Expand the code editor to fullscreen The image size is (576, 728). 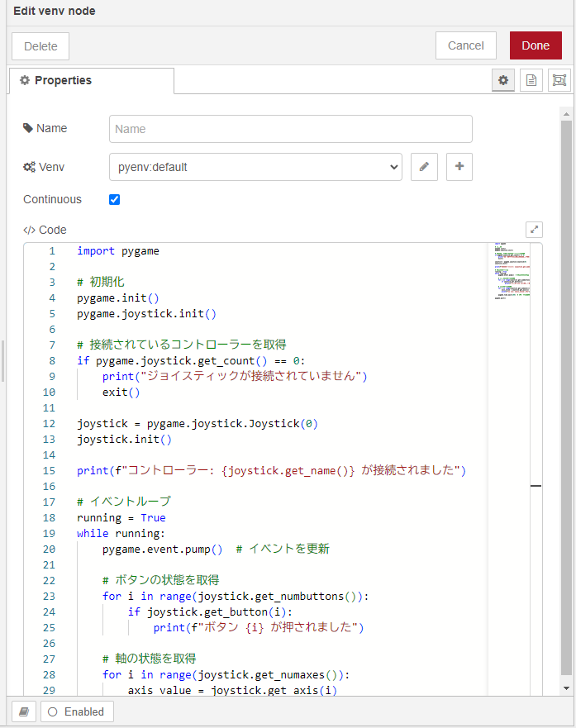click(x=534, y=229)
